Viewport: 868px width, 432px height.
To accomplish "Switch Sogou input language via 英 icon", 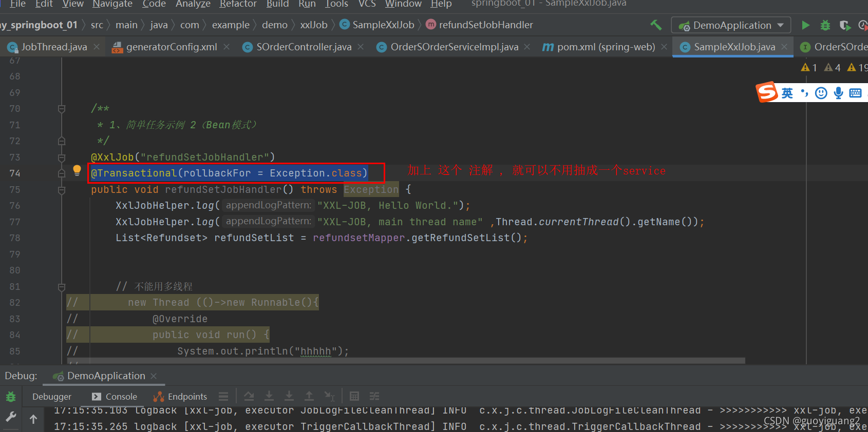I will 787,93.
